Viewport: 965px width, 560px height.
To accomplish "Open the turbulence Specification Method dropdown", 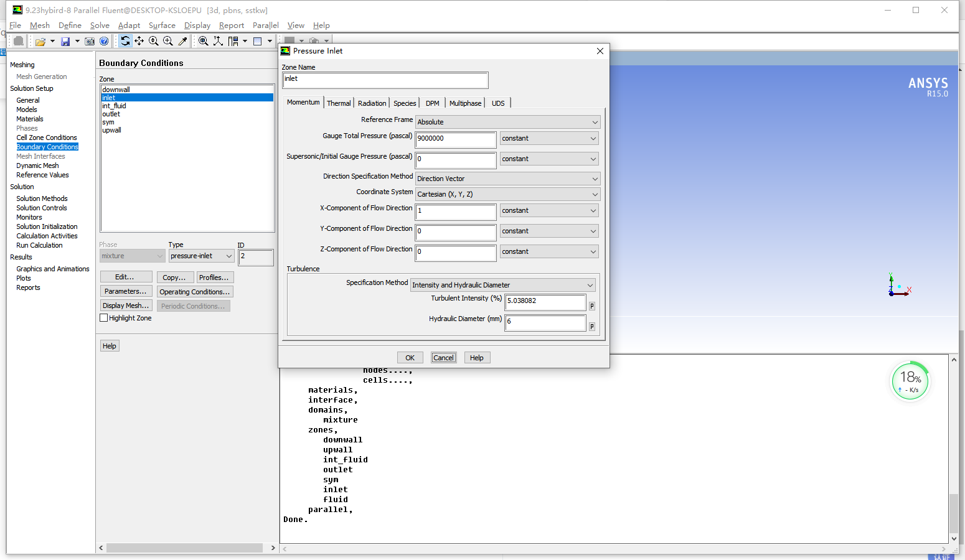I will pyautogui.click(x=502, y=285).
